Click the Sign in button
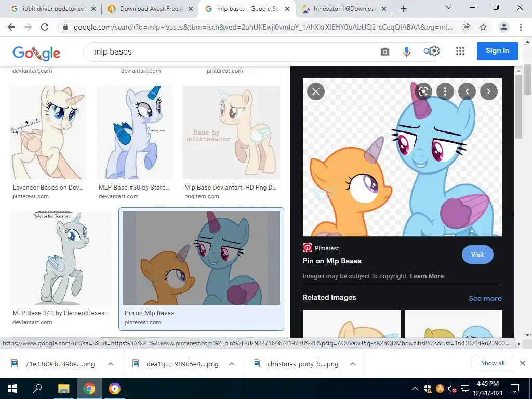 [497, 51]
